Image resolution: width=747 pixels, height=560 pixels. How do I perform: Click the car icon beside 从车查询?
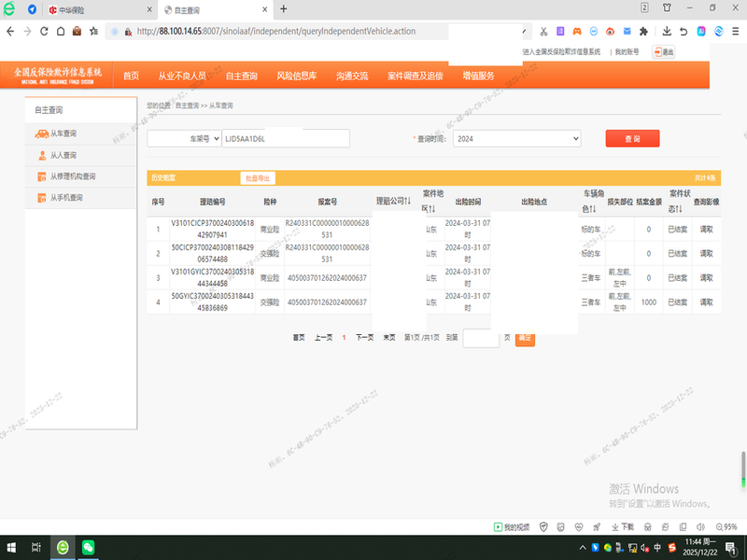[x=42, y=133]
